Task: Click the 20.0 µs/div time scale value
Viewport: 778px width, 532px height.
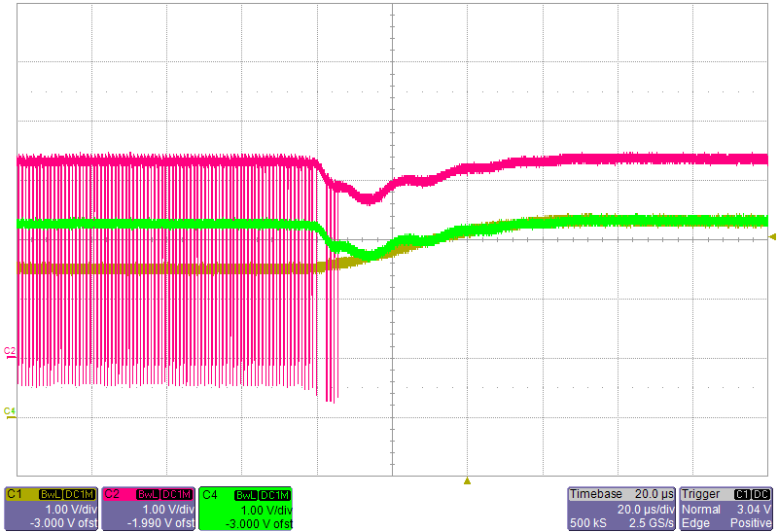Action: (x=646, y=510)
